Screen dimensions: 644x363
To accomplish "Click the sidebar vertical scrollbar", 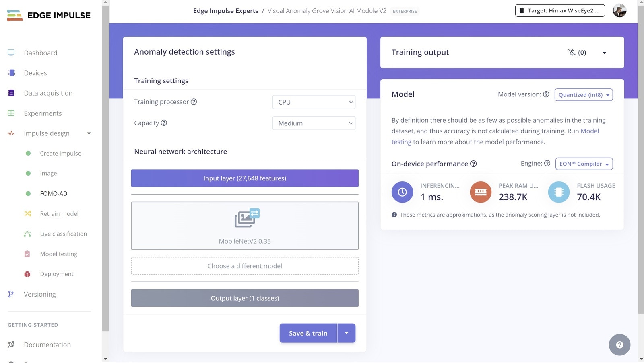I will [x=105, y=168].
